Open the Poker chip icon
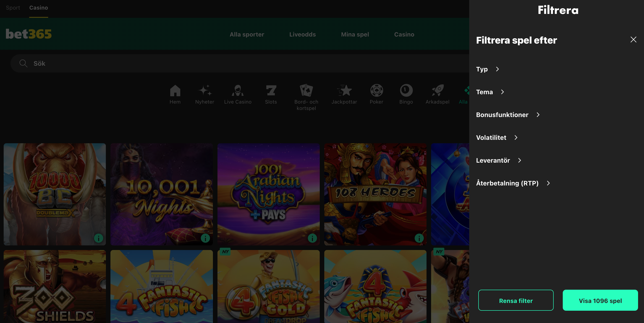The image size is (644, 323). pyautogui.click(x=377, y=90)
